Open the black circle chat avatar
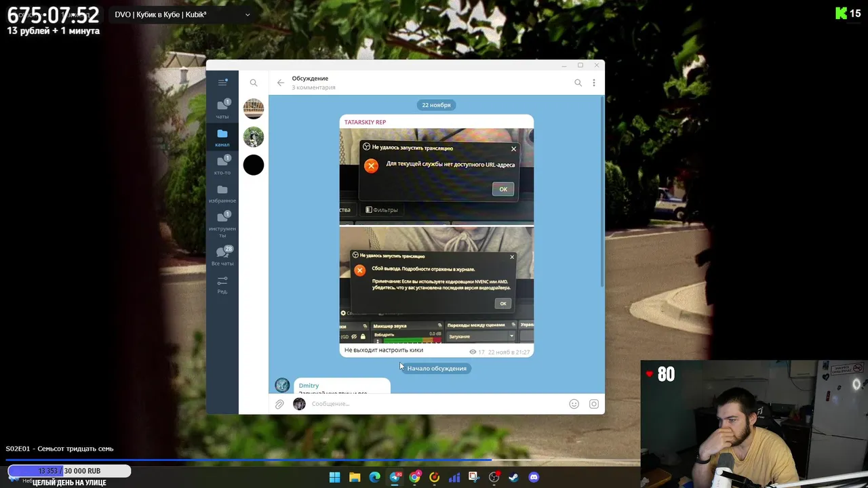 (254, 165)
